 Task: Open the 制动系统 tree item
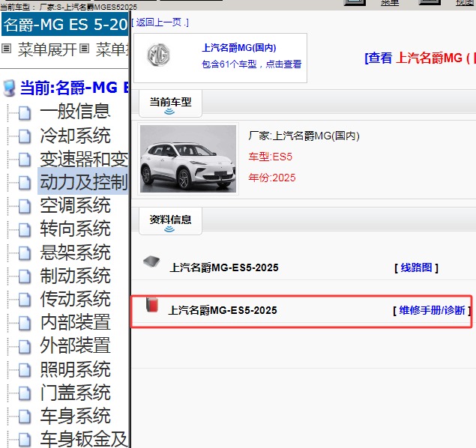[x=75, y=276]
